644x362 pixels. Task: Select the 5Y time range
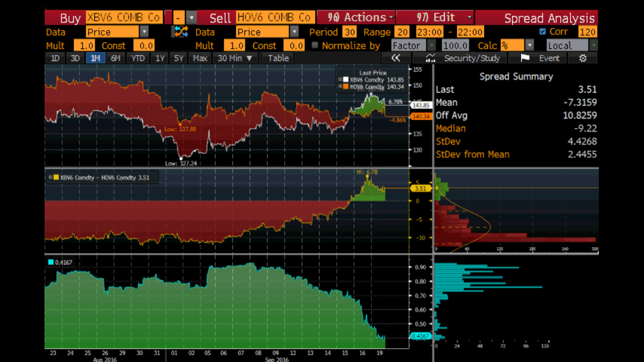(x=178, y=58)
